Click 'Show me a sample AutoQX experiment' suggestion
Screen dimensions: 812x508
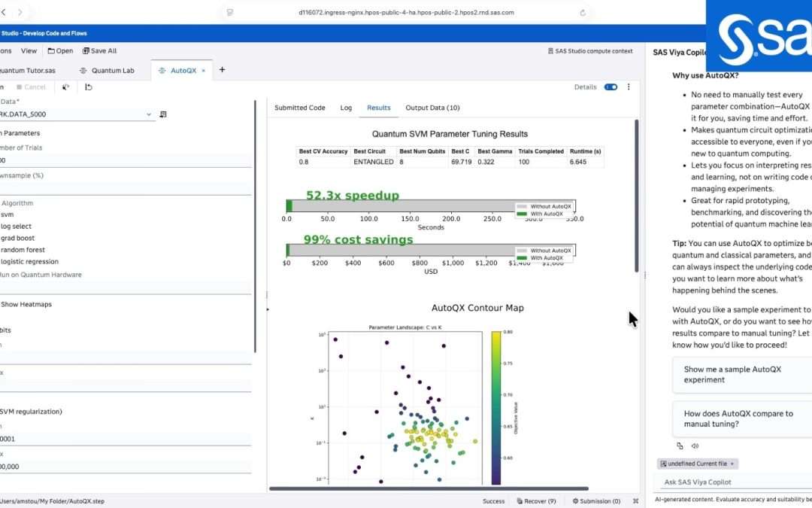742,374
